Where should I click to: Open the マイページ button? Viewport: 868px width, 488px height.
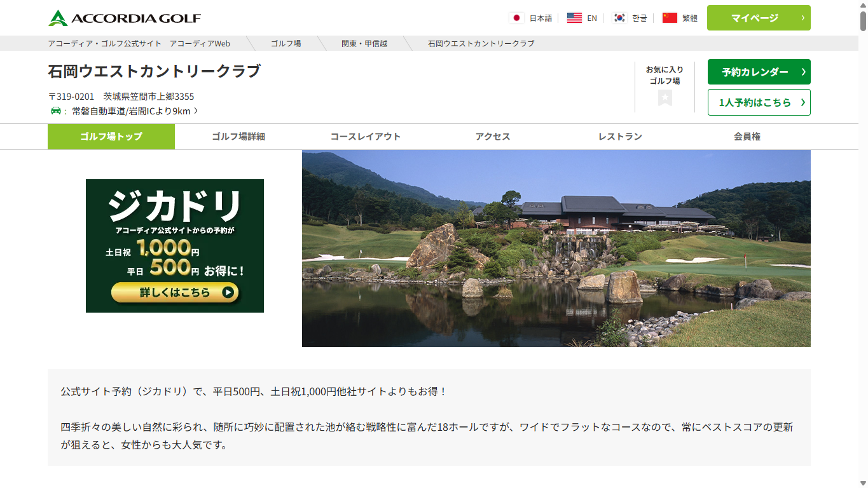point(759,18)
